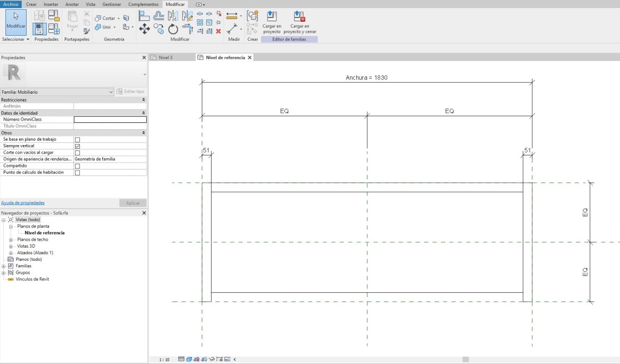620x364 pixels.
Task: Open the Insertar ribbon tab
Action: [x=51, y=4]
